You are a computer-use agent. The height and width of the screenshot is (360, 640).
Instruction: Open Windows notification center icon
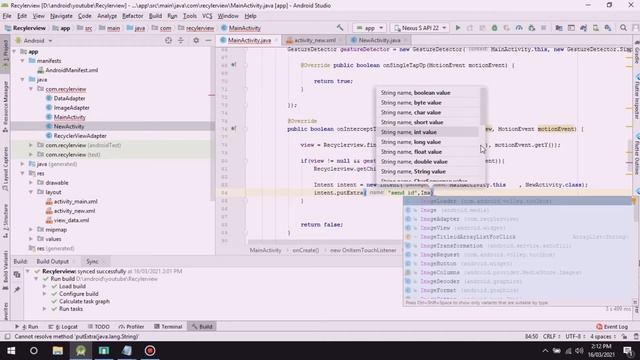click(628, 351)
